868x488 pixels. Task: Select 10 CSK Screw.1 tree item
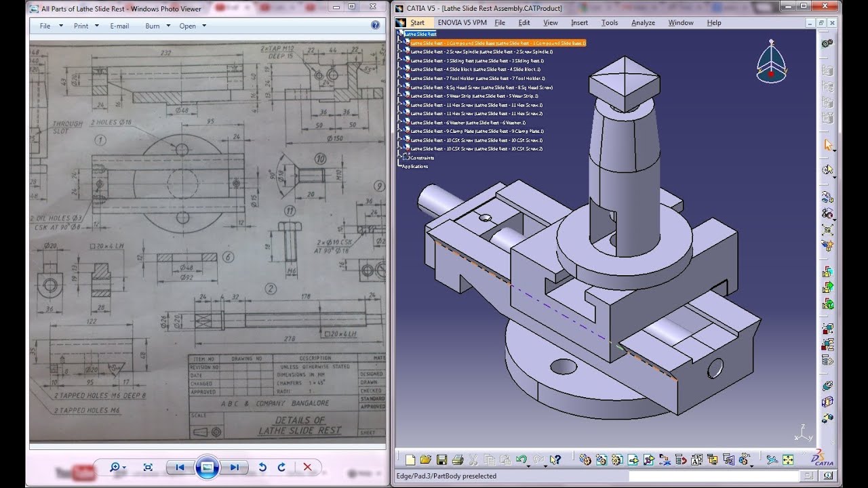click(476, 140)
